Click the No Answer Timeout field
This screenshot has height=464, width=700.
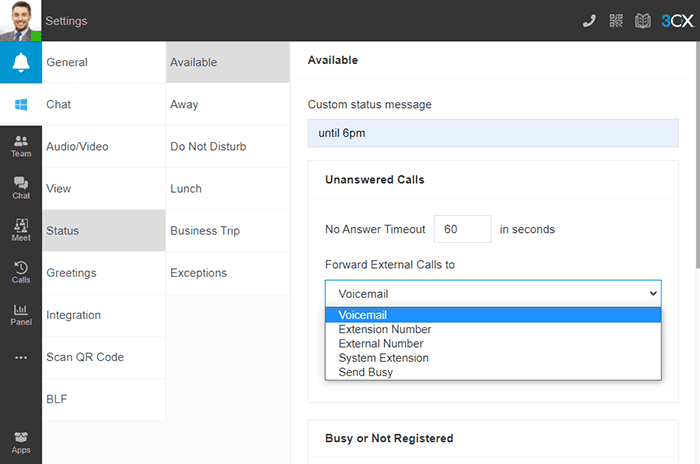(x=462, y=229)
